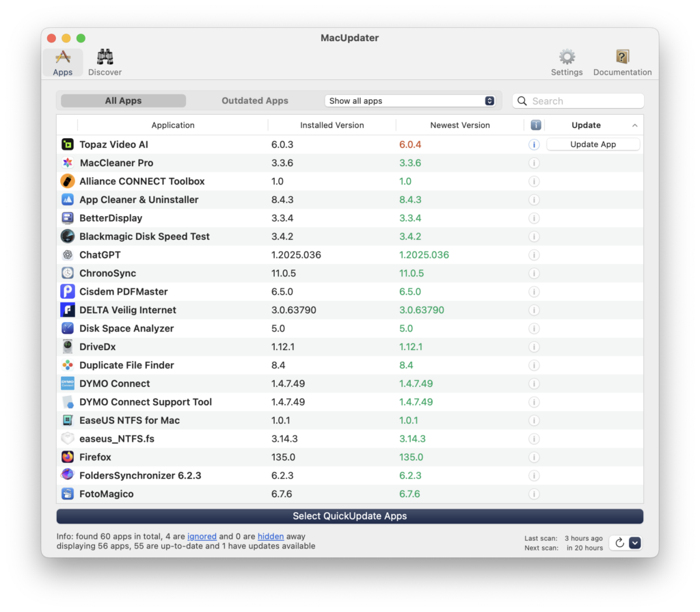Image resolution: width=700 pixels, height=612 pixels.
Task: Show info for DELTA Veilig Internet
Action: click(x=534, y=310)
